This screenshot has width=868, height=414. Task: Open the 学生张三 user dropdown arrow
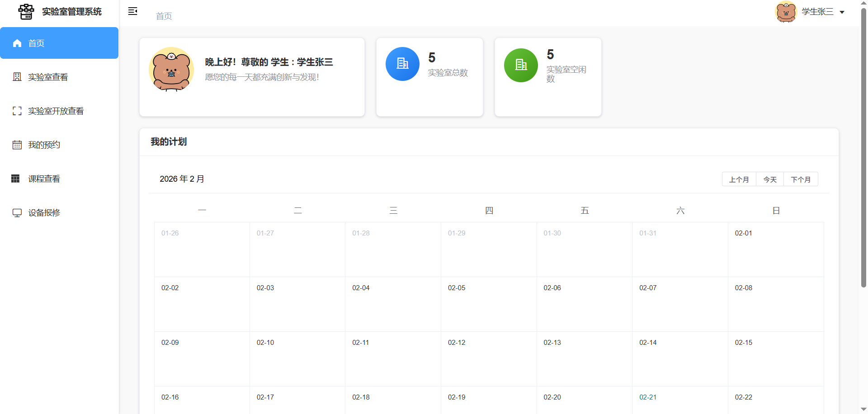[x=842, y=12]
